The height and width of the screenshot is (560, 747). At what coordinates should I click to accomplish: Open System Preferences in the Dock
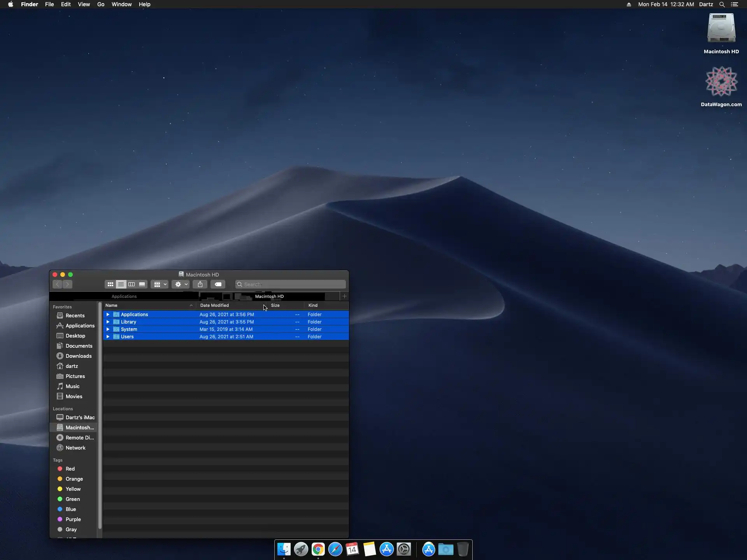404,549
